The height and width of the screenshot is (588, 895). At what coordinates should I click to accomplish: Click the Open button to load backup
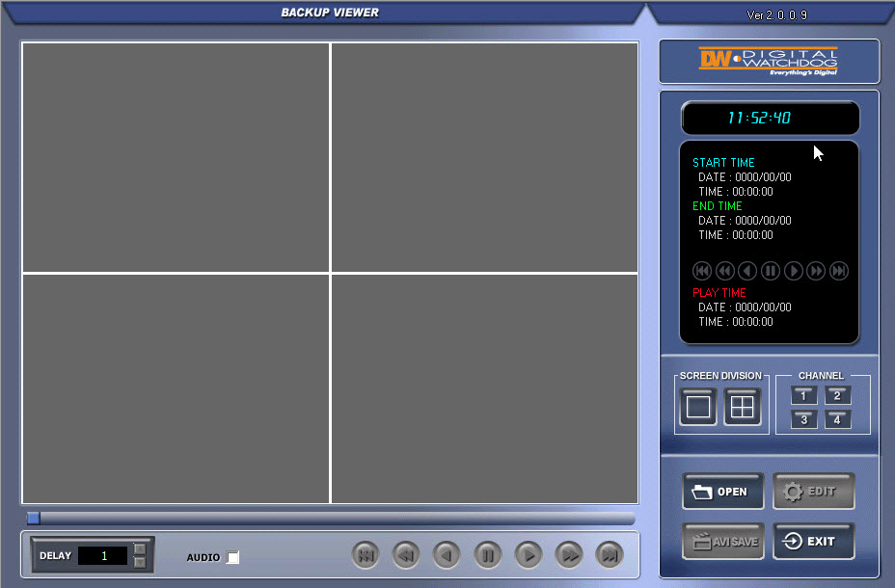point(722,492)
